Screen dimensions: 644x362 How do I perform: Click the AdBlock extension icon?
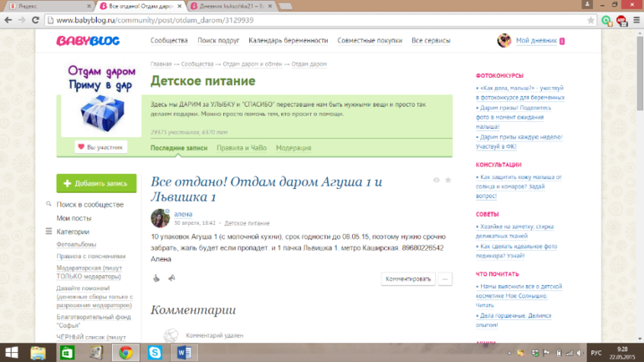coord(620,18)
